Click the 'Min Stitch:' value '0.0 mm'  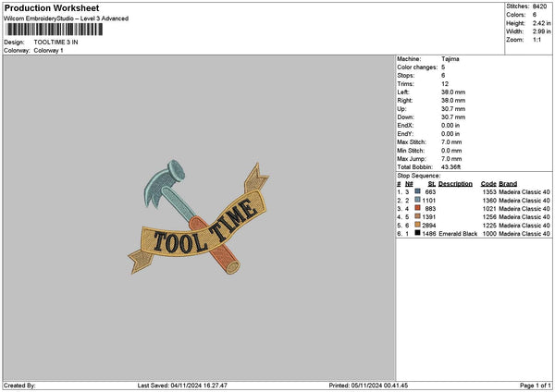coord(451,151)
